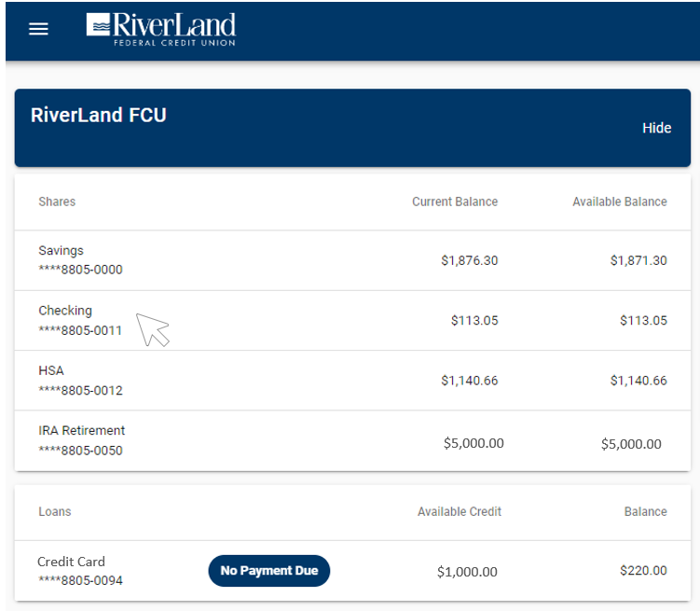Click the Available Balance column header
700x611 pixels.
tap(620, 201)
